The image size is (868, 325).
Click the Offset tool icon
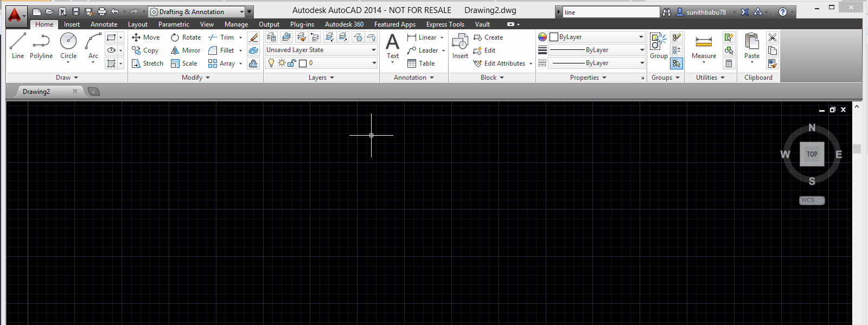[x=253, y=63]
